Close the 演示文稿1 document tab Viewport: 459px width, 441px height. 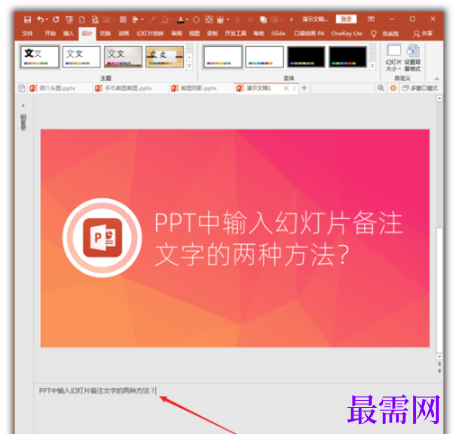(286, 88)
